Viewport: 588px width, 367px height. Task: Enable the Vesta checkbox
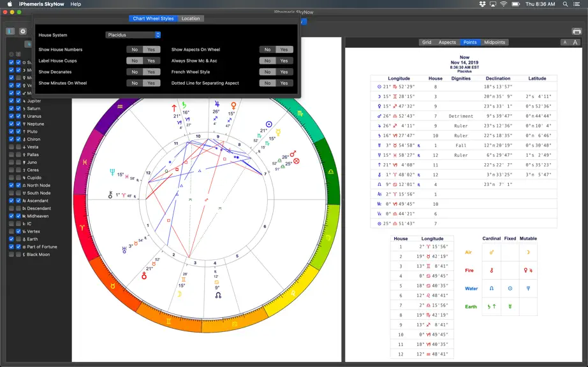click(x=11, y=147)
